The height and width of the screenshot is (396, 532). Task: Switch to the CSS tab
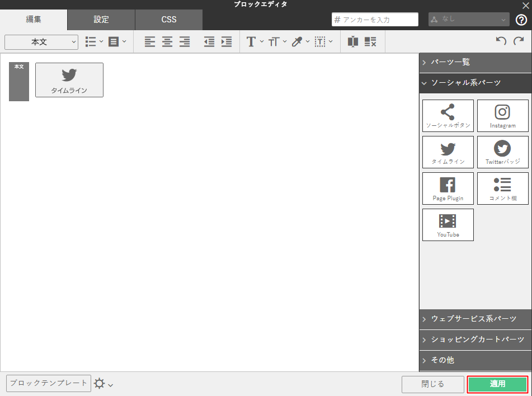click(x=169, y=20)
